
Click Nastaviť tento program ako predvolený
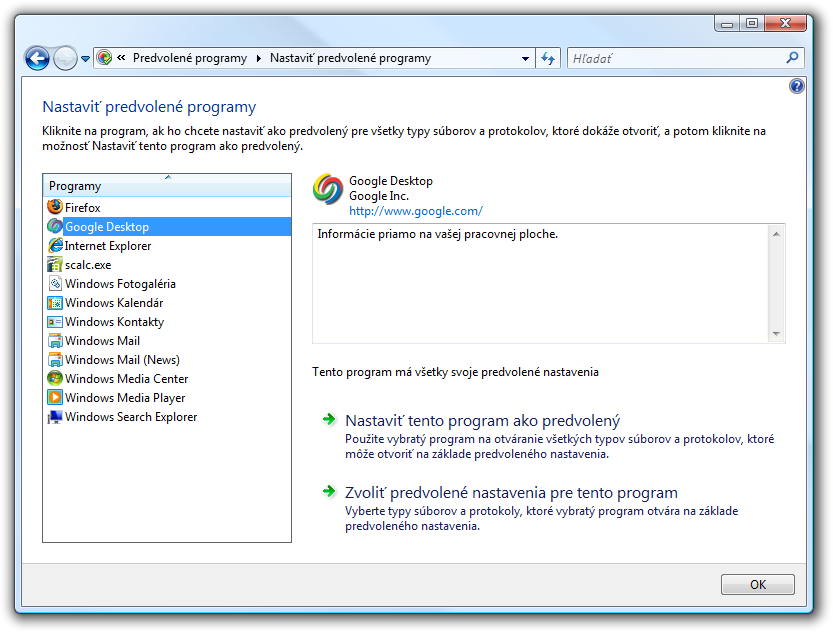click(x=482, y=421)
